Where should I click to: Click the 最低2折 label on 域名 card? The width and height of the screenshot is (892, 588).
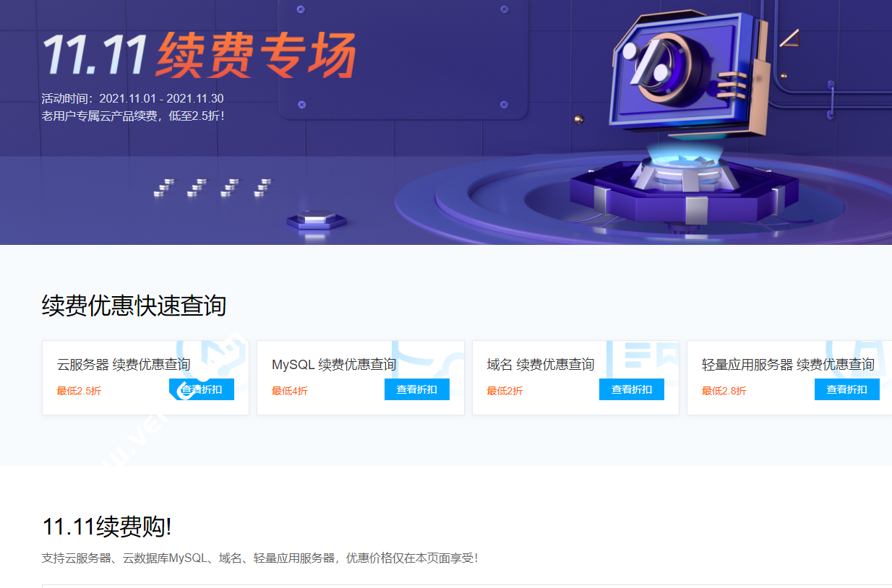[x=504, y=389]
